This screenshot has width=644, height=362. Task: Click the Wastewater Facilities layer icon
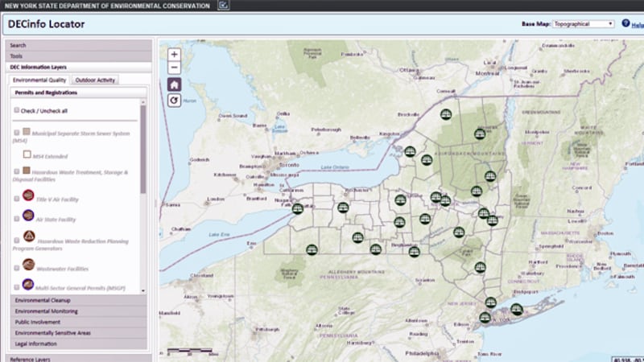(28, 265)
